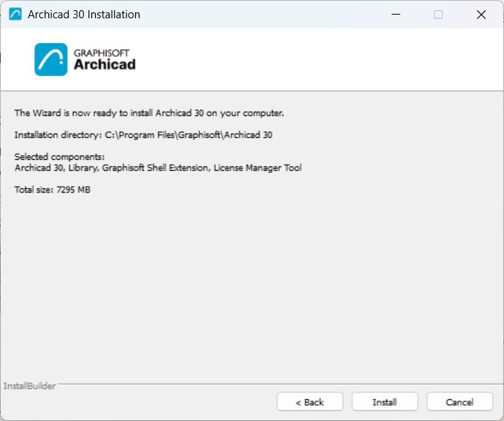The image size is (504, 421).
Task: Minimize the installer window
Action: tap(396, 15)
